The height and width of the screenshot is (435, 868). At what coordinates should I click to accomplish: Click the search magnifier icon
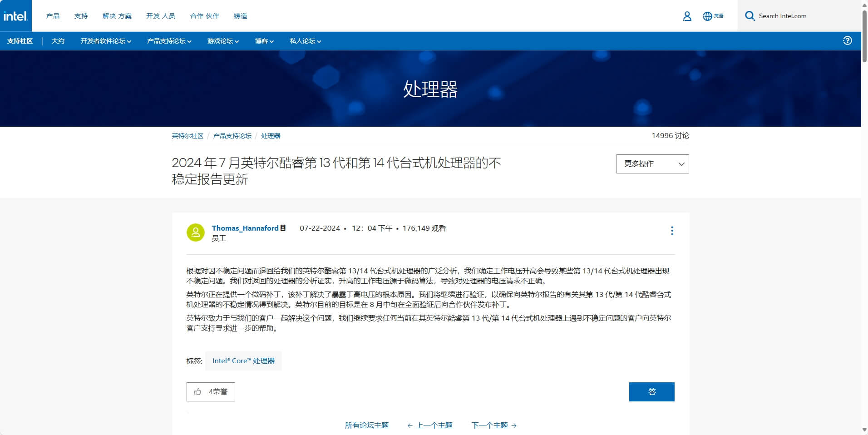point(750,16)
